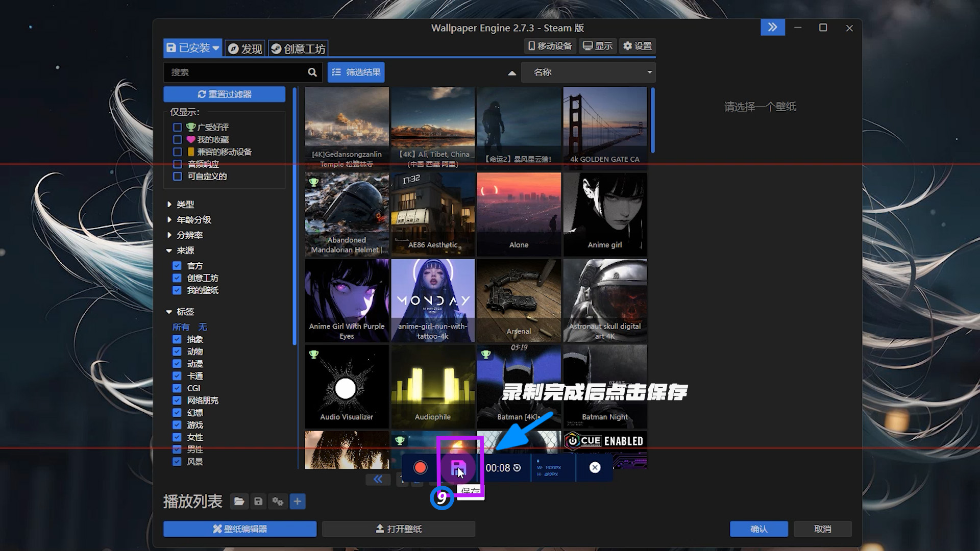Close the screen recorder toolbar
The height and width of the screenshot is (551, 980).
pos(595,467)
